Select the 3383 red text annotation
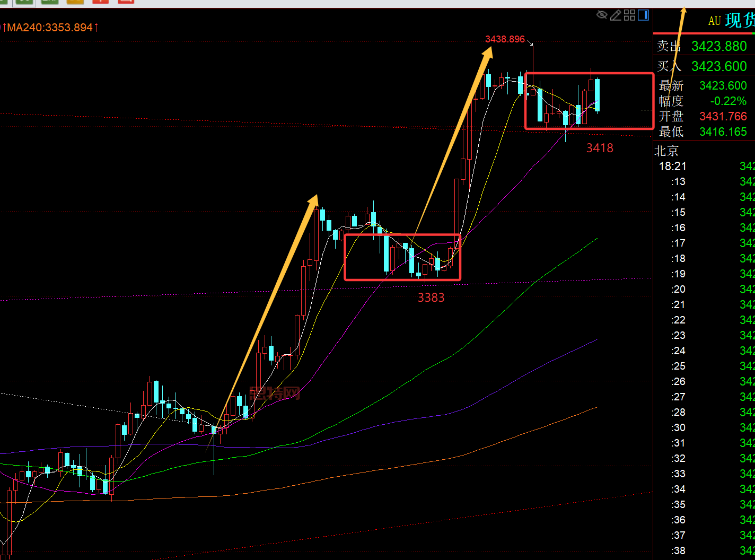The height and width of the screenshot is (560, 755). click(x=431, y=297)
